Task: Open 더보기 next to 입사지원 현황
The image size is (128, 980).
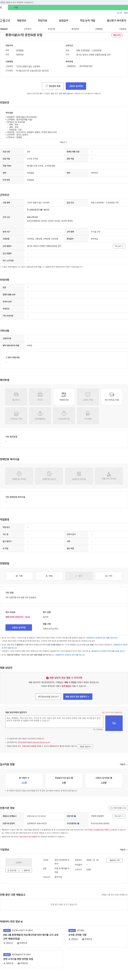Action: point(123,764)
